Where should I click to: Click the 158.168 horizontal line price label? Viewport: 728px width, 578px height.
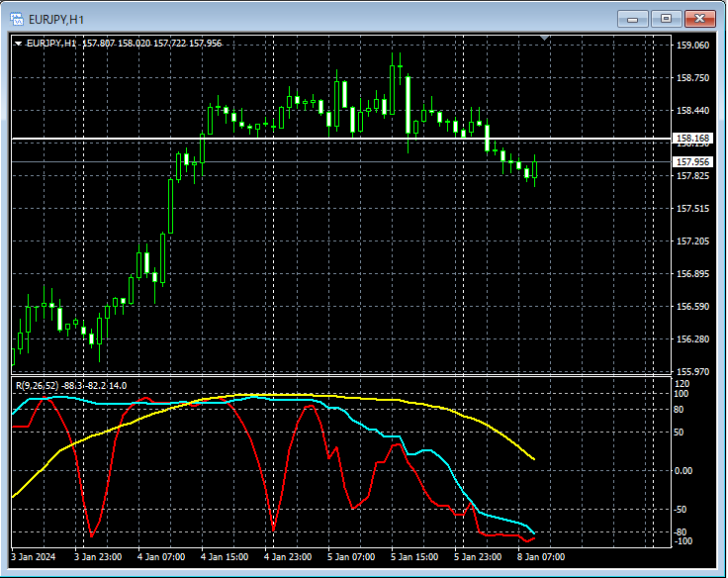[x=692, y=138]
